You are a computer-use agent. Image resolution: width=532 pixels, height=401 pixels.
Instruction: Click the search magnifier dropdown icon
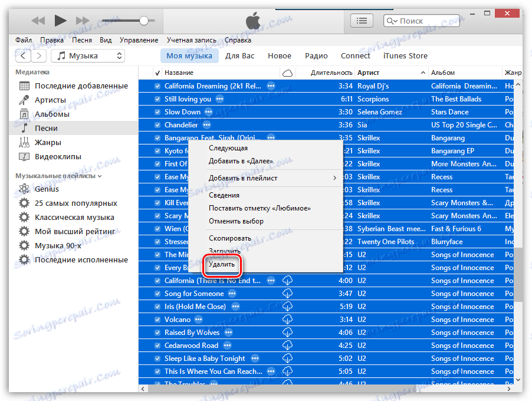pos(392,21)
